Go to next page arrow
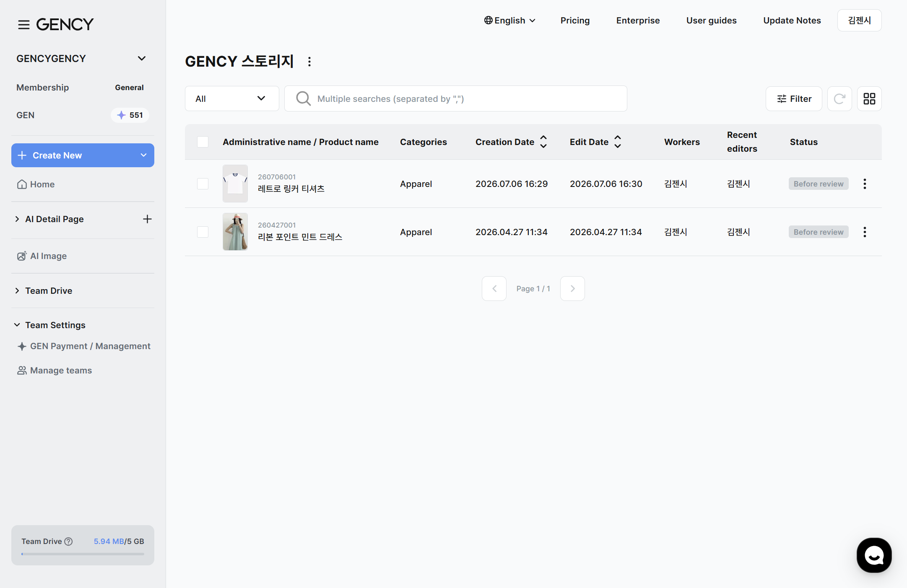The image size is (907, 588). coord(572,288)
